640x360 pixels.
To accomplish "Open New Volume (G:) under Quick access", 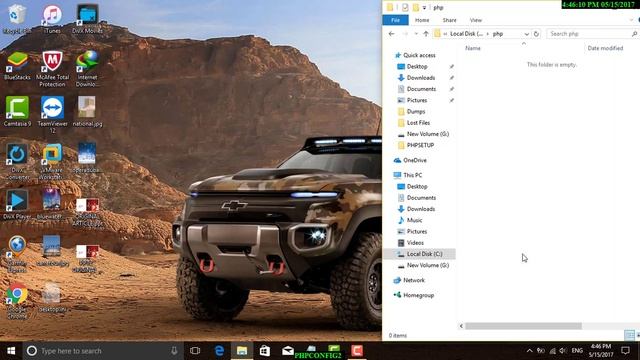I will [x=427, y=134].
